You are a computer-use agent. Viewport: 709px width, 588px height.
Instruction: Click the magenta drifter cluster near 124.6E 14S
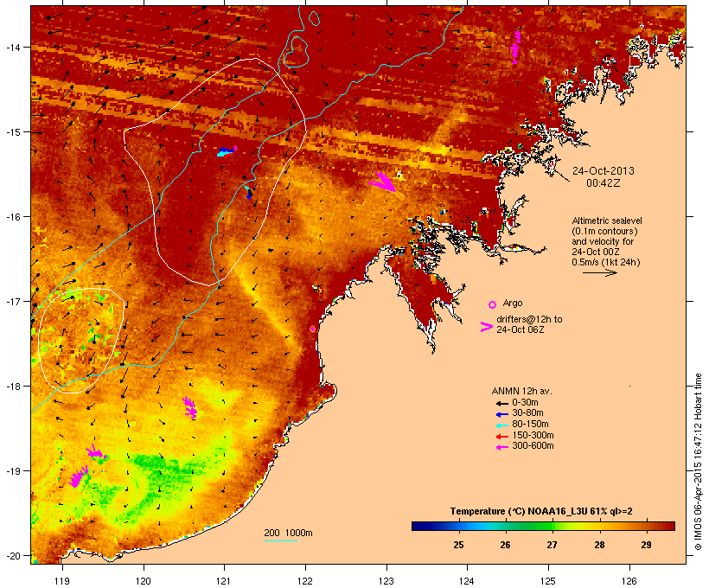point(516,47)
